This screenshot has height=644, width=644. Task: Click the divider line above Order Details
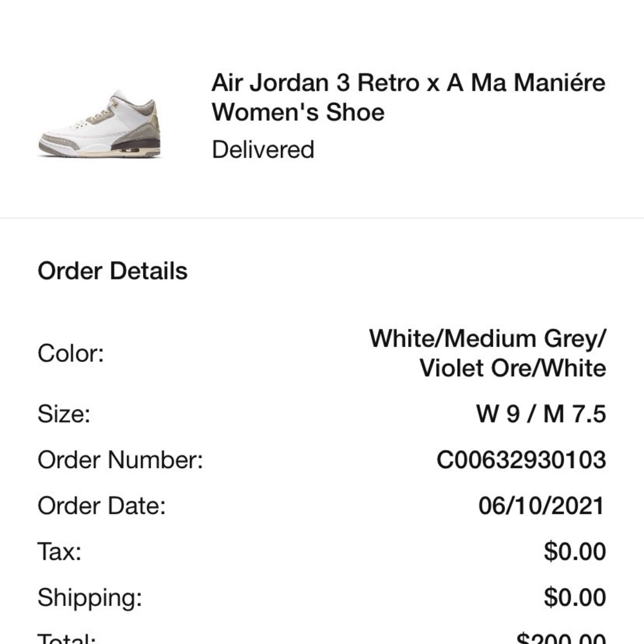pos(322,218)
